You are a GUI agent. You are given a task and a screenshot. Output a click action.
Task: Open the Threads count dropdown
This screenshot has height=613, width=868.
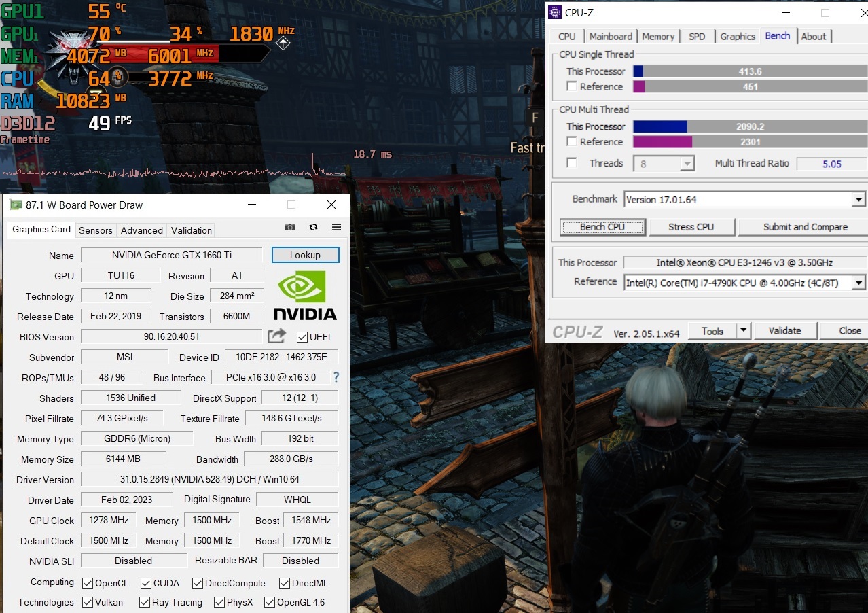pos(687,164)
